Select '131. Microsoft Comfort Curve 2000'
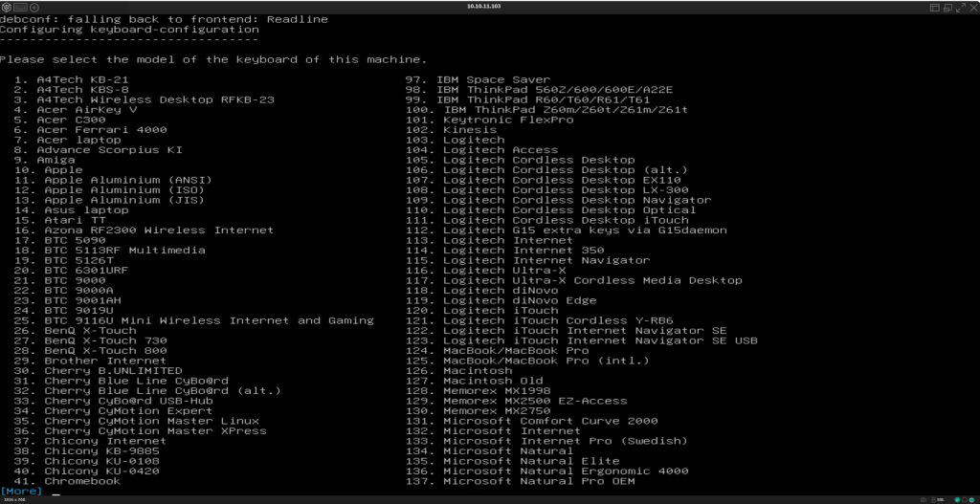 point(532,420)
